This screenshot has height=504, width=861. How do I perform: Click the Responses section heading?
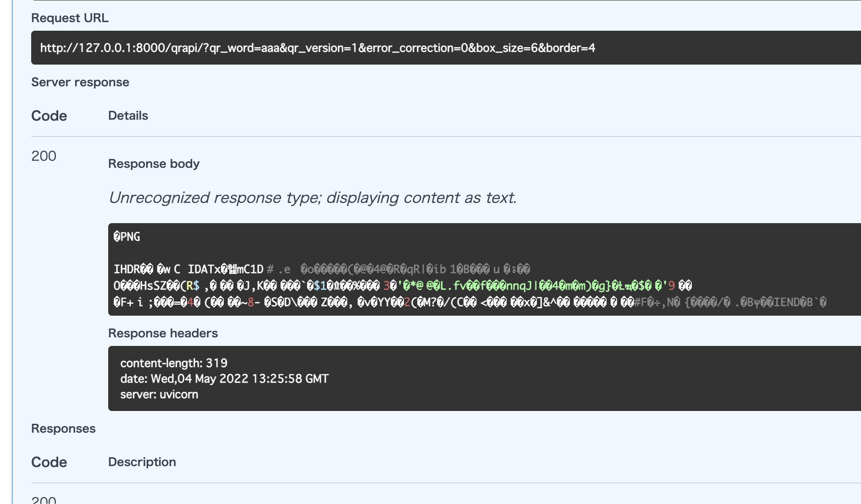(x=63, y=428)
